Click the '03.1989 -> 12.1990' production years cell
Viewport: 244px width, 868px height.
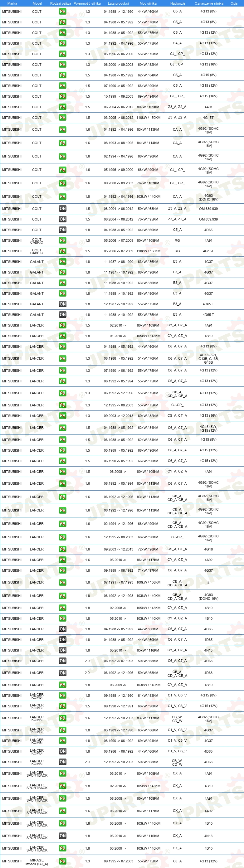pyautogui.click(x=118, y=730)
